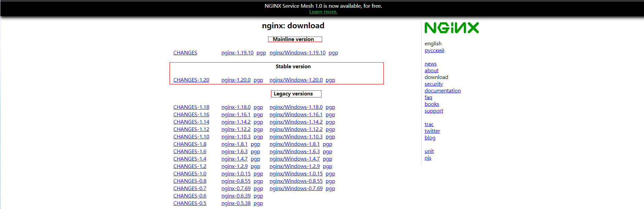Open pgp signature next to nginx/Windows-1.19.10
Viewport: 644px width, 209px height.
tap(333, 53)
